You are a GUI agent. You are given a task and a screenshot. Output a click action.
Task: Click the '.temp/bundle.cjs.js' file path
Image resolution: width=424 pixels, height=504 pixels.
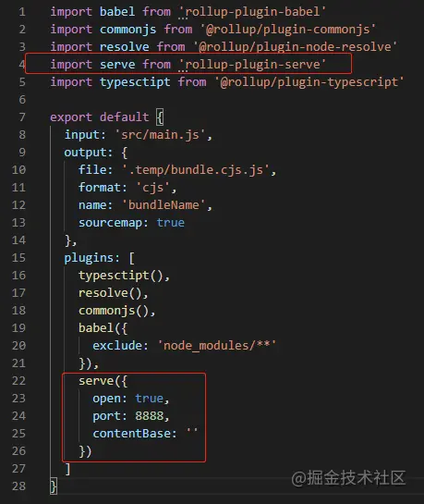[196, 170]
